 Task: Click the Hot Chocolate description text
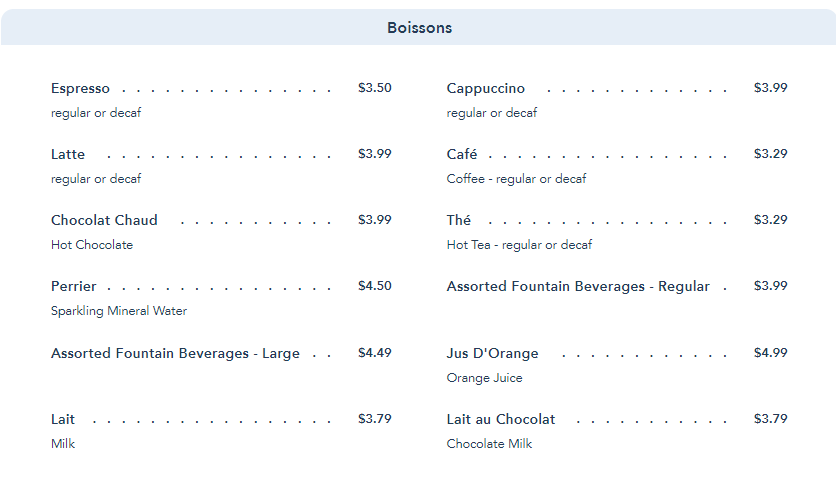[x=92, y=245]
